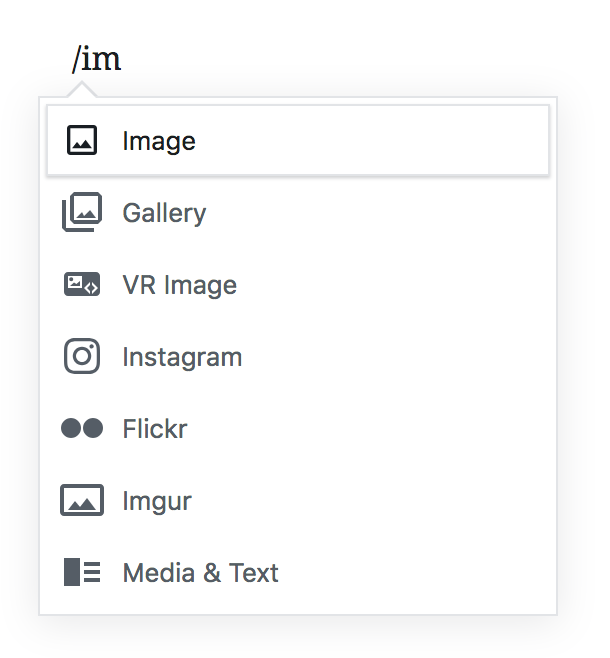Image resolution: width=610 pixels, height=658 pixels.
Task: Click the "/im" typed text
Action: click(x=96, y=60)
